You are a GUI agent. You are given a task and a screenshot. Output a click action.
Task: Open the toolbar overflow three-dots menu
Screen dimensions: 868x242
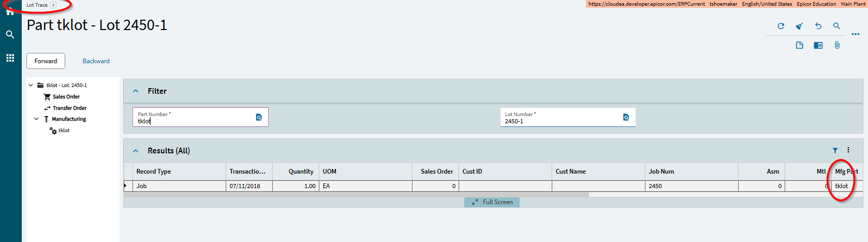pos(855,34)
